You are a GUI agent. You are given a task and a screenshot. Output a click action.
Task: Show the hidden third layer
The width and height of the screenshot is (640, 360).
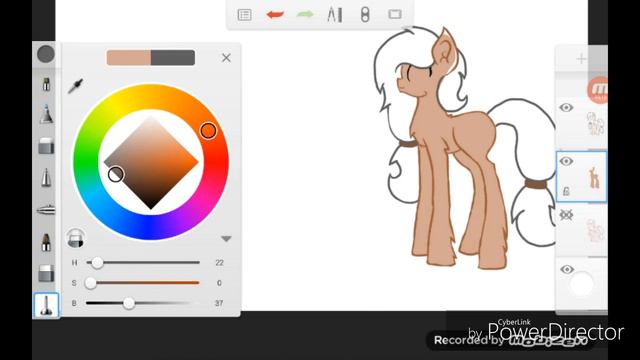click(566, 215)
